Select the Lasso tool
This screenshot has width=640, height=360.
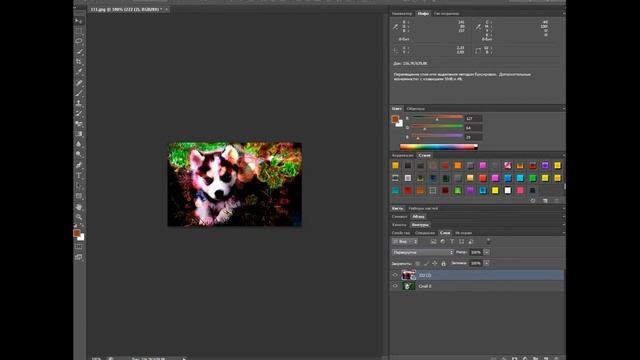pyautogui.click(x=79, y=41)
